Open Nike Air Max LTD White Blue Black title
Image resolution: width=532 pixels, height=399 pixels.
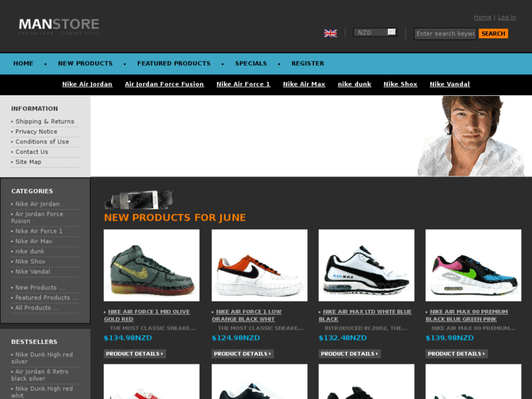[365, 316]
